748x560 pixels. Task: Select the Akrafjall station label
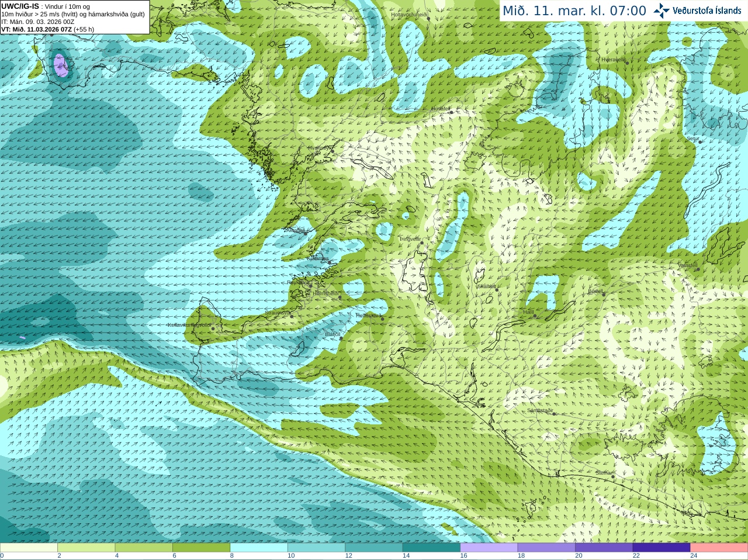coord(295,230)
